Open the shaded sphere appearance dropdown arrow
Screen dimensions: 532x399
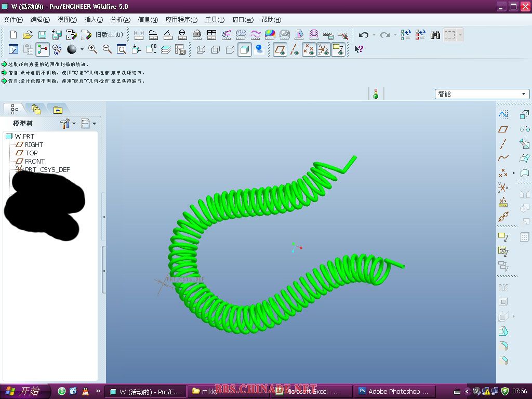(x=82, y=49)
